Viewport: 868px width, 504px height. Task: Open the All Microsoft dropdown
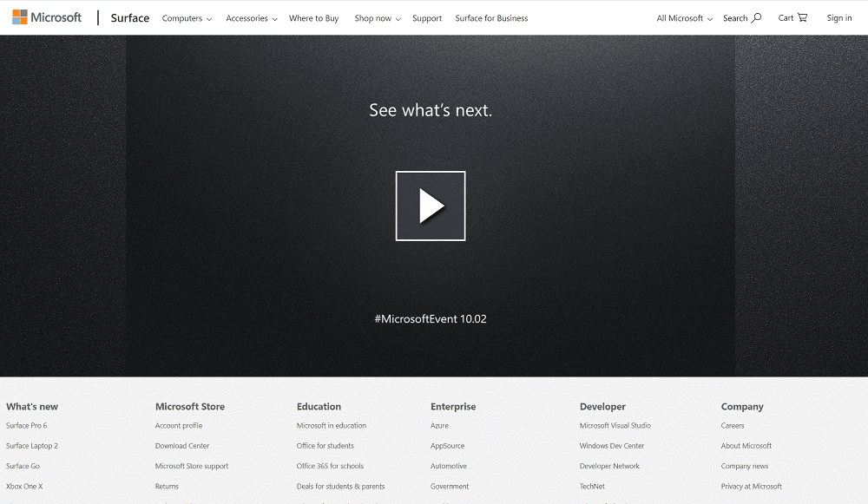(684, 18)
